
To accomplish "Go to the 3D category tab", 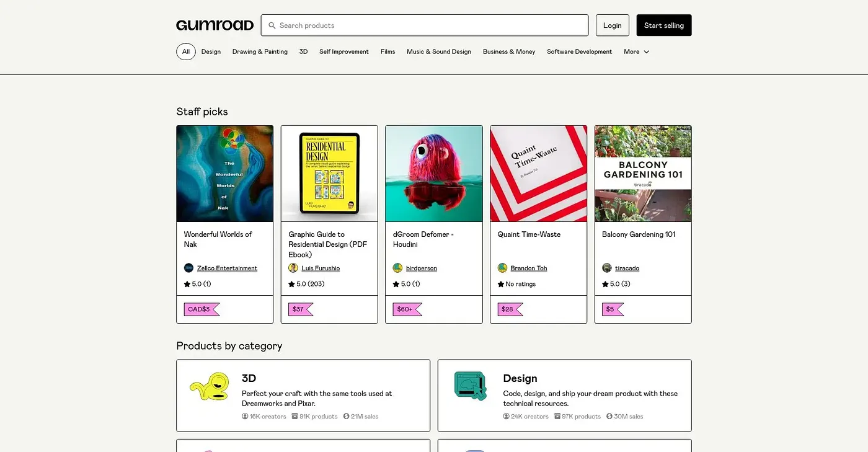I will 303,51.
